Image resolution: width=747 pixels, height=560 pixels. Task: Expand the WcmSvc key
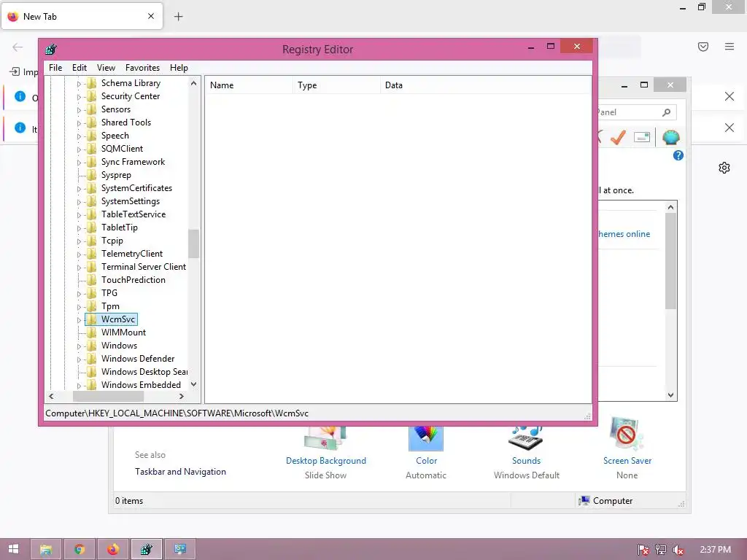point(79,320)
